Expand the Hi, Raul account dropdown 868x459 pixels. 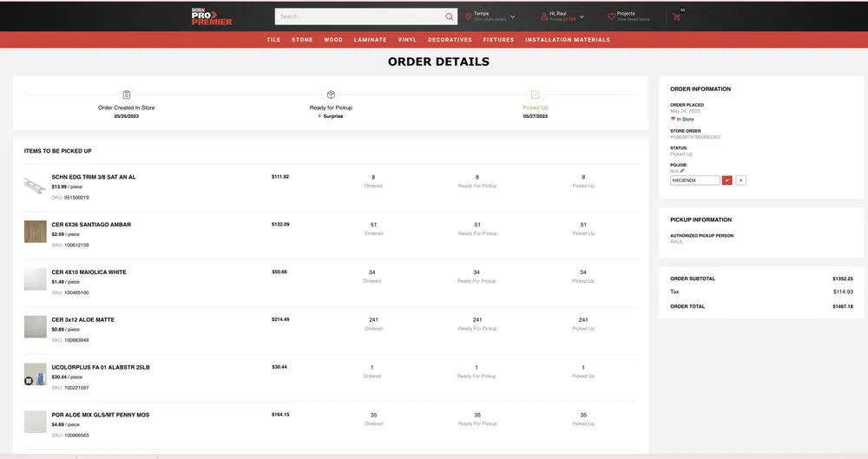click(582, 16)
